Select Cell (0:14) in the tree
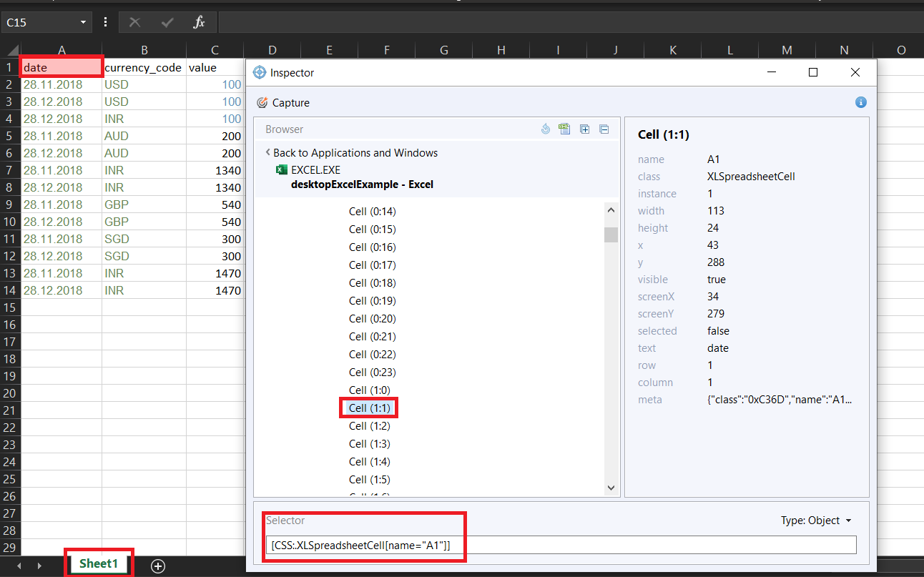This screenshot has width=924, height=577. click(x=372, y=212)
